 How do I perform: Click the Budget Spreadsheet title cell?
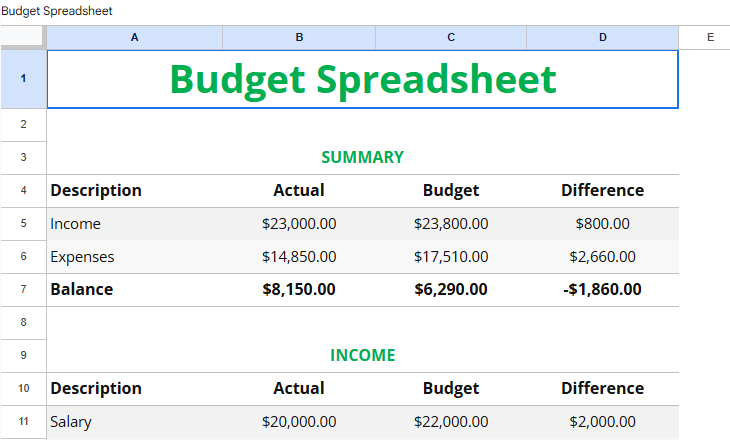[362, 79]
